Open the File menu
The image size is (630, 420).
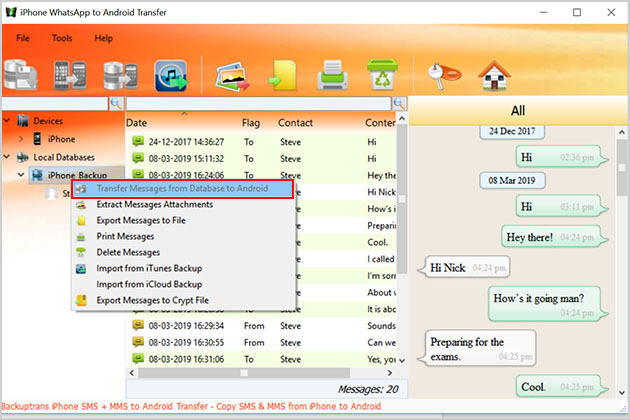point(23,38)
